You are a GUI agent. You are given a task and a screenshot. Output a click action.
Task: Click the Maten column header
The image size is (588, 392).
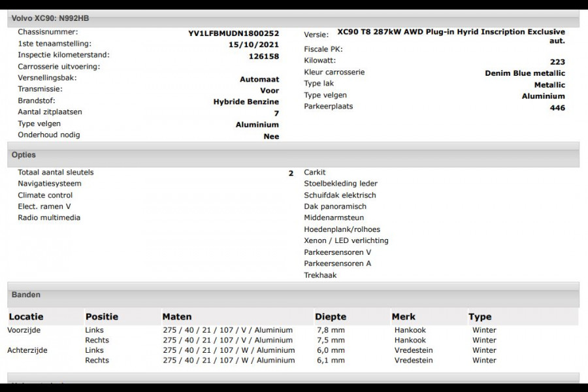(177, 317)
